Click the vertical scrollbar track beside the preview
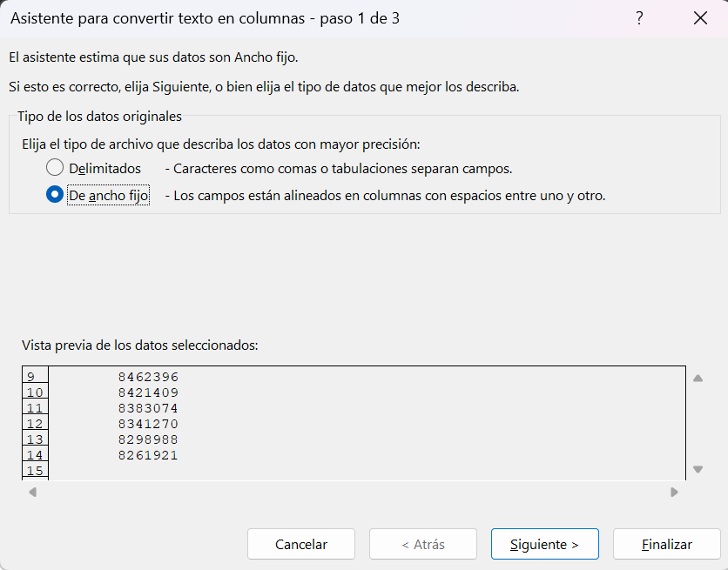The height and width of the screenshot is (570, 728). pyautogui.click(x=698, y=424)
